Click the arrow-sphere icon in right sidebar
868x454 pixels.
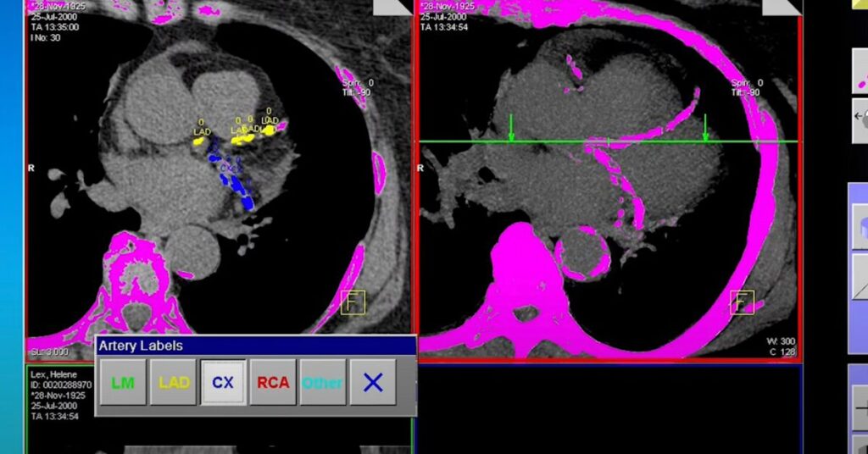pos(858,119)
